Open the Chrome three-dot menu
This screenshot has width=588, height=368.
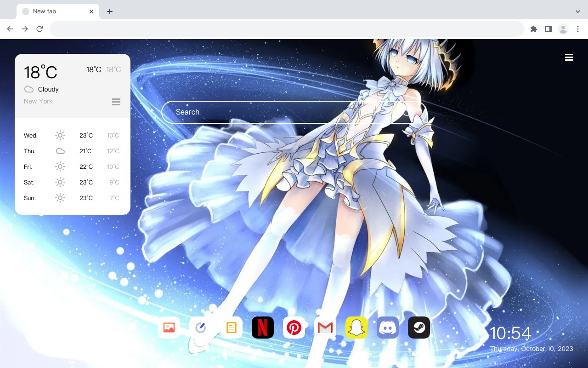click(578, 29)
